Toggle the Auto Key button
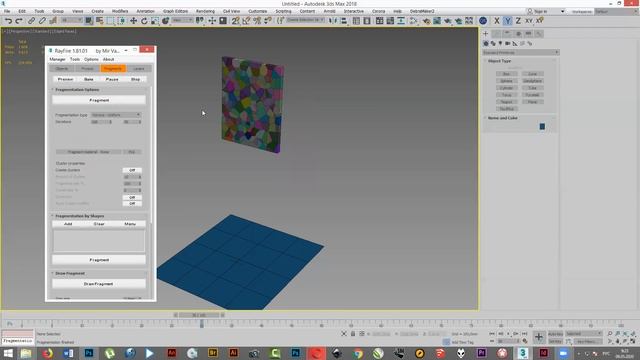 point(555,334)
